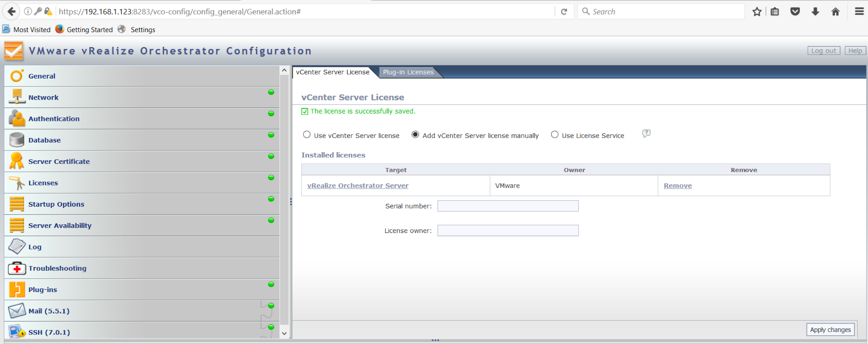The height and width of the screenshot is (344, 868).
Task: Click Apply changes button
Action: click(x=830, y=329)
